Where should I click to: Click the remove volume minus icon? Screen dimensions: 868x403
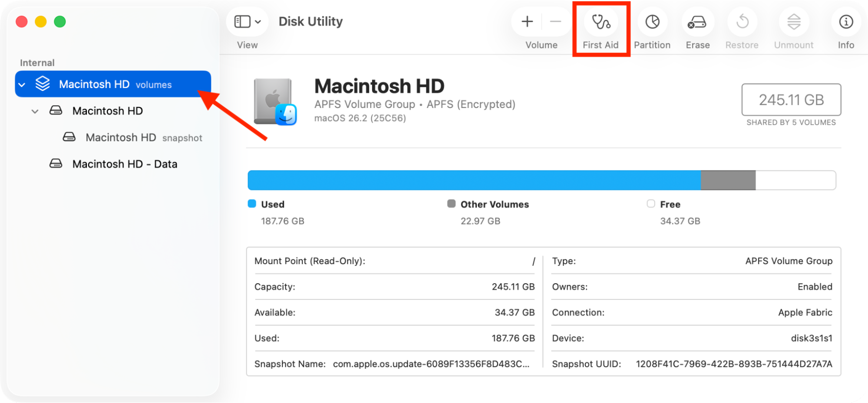pos(556,21)
